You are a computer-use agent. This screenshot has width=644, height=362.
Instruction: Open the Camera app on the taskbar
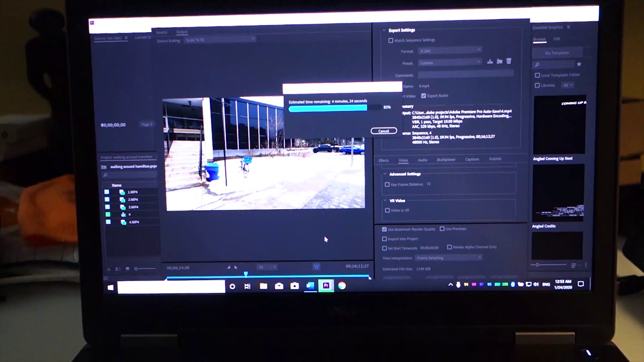[294, 286]
